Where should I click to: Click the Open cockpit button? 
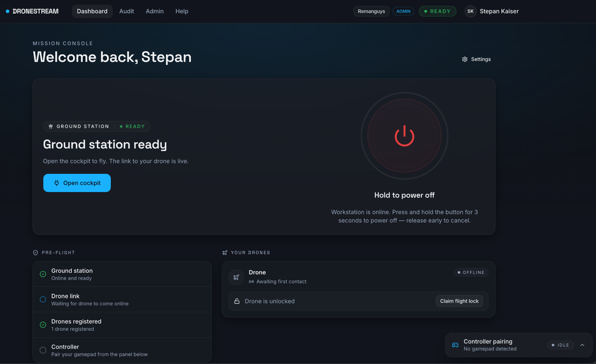77,183
